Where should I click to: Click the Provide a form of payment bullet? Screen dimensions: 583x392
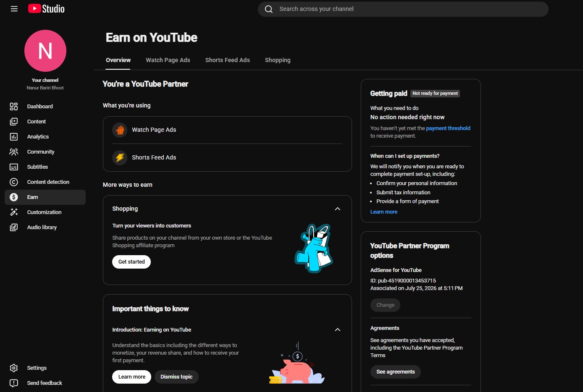pyautogui.click(x=407, y=201)
